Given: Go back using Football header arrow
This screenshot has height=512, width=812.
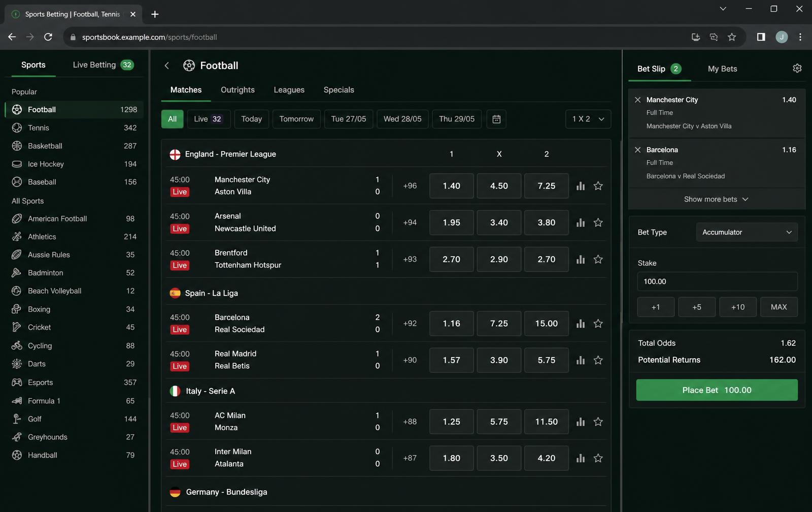Looking at the screenshot, I should [166, 66].
